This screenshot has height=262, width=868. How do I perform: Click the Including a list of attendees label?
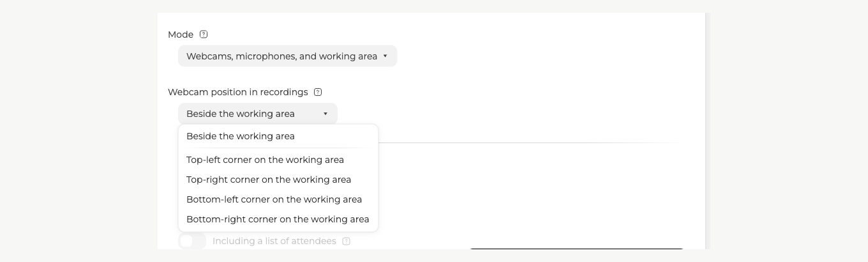click(x=274, y=241)
